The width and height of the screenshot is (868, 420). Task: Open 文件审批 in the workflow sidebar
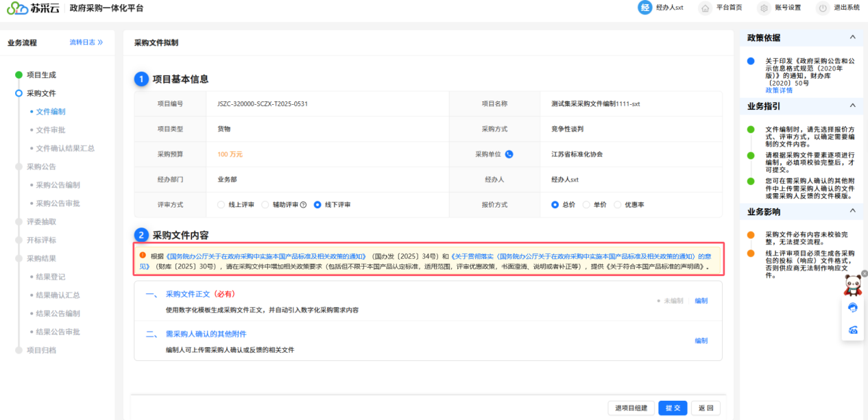pos(51,129)
